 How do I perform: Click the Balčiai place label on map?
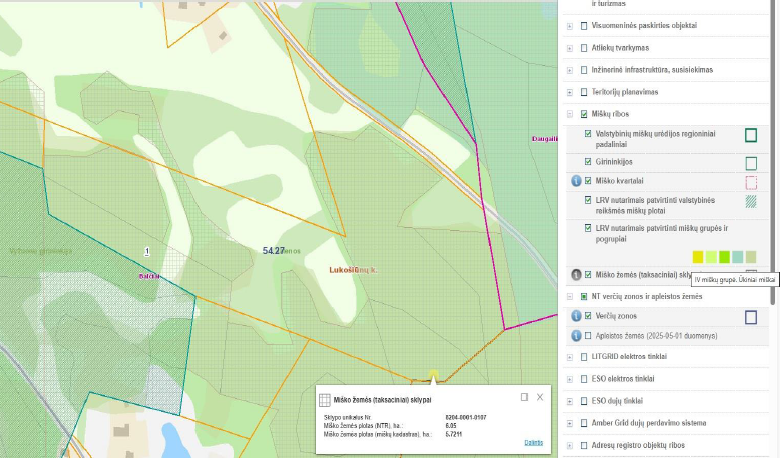(149, 276)
